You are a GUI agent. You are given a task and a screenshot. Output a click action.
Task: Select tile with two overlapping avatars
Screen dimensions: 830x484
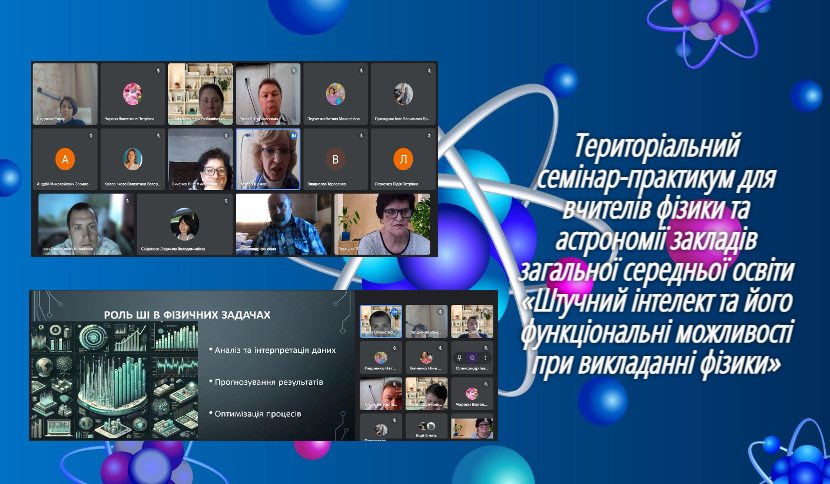tap(427, 427)
